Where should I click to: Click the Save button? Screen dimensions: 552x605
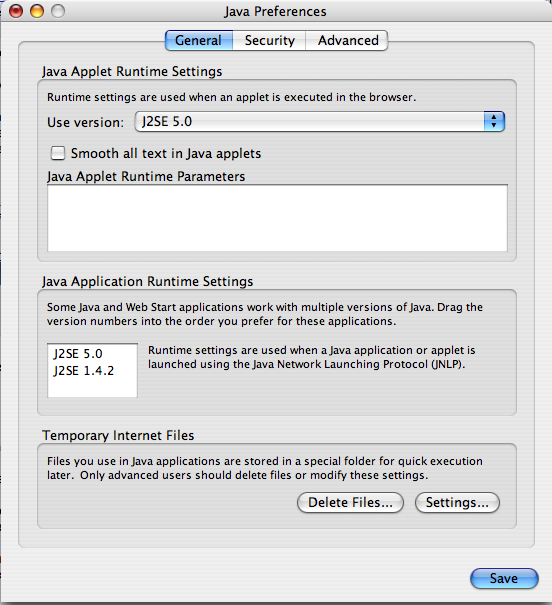coord(504,578)
